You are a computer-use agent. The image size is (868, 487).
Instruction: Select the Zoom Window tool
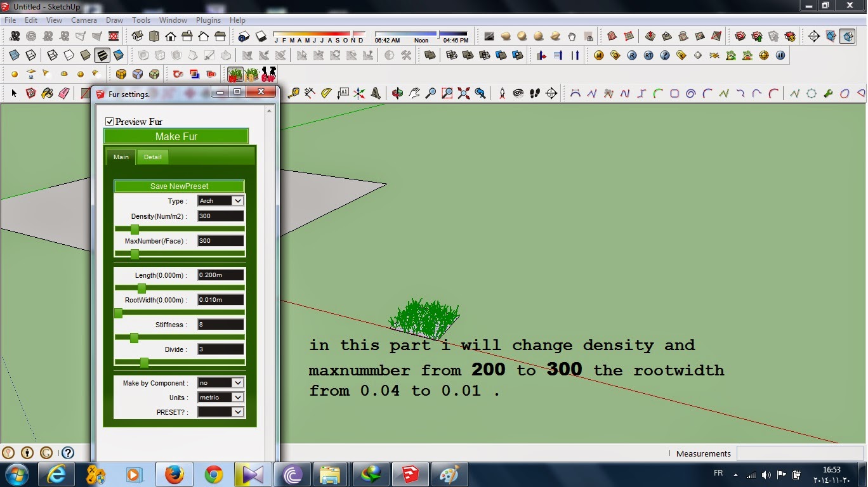[447, 94]
